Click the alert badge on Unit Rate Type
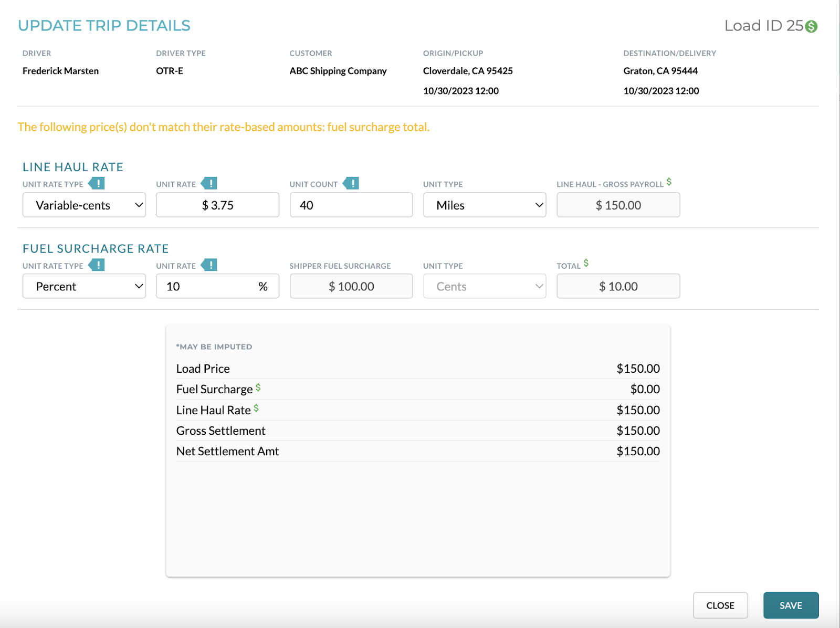 click(x=97, y=183)
